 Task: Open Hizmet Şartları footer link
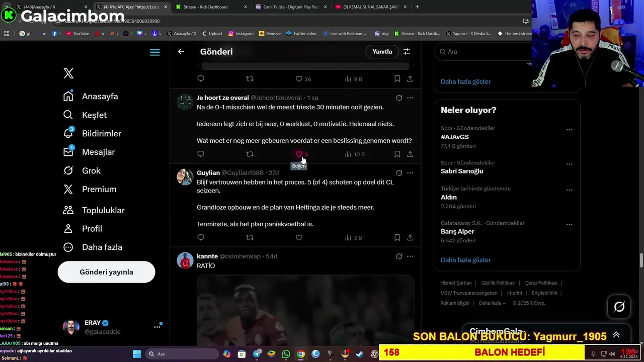456,283
